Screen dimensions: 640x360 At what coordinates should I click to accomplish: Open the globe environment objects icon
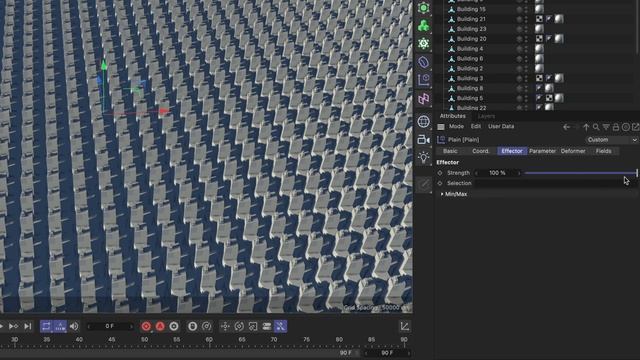click(424, 121)
